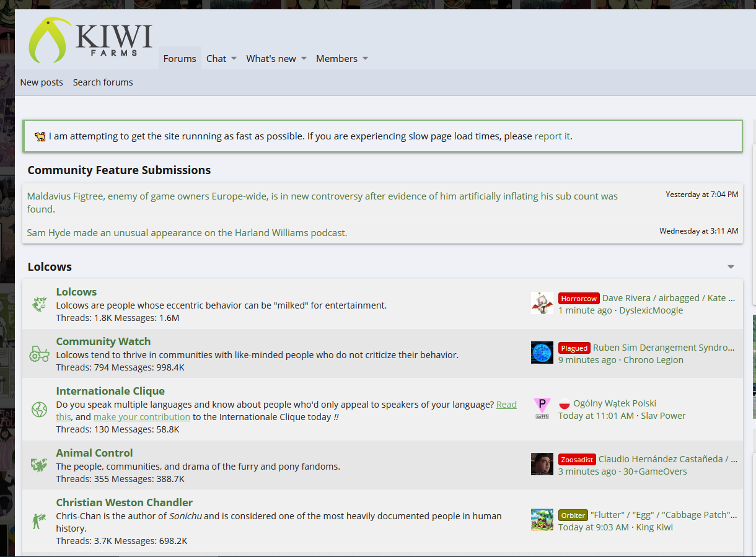756x557 pixels.
Task: Click the Wednesday at 3:11 AM timestamp
Action: click(699, 231)
